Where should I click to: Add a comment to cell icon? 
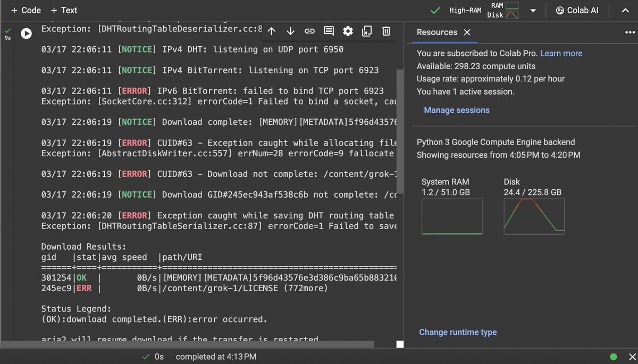[329, 31]
